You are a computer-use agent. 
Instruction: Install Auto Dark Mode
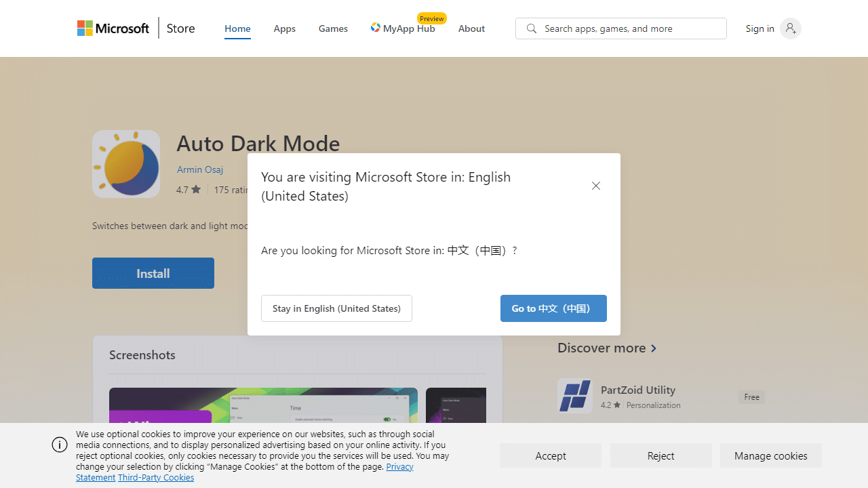(x=153, y=273)
